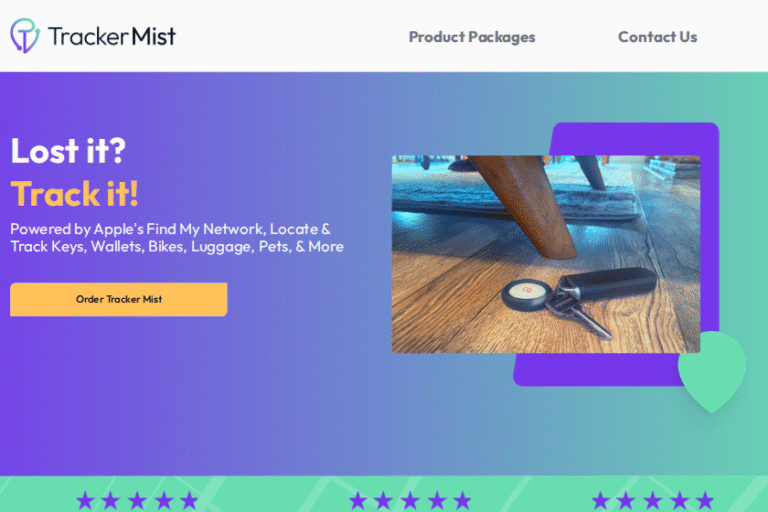This screenshot has height=512, width=768.
Task: Click the middle star of the center rating
Action: coord(410,501)
